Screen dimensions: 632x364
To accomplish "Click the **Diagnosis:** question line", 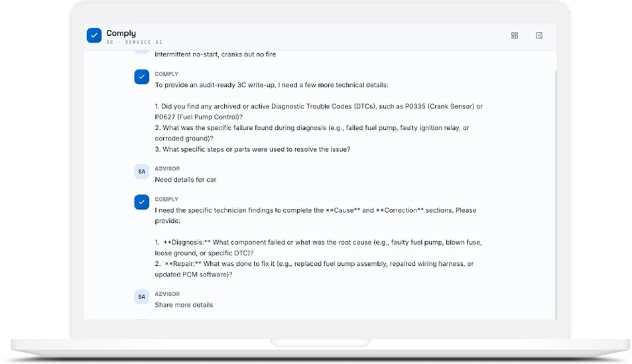I will (x=318, y=247).
